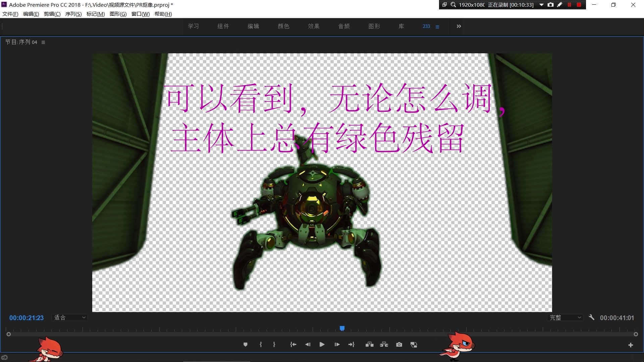The image size is (644, 362).
Task: Open the 文件(F) menu
Action: click(10, 14)
